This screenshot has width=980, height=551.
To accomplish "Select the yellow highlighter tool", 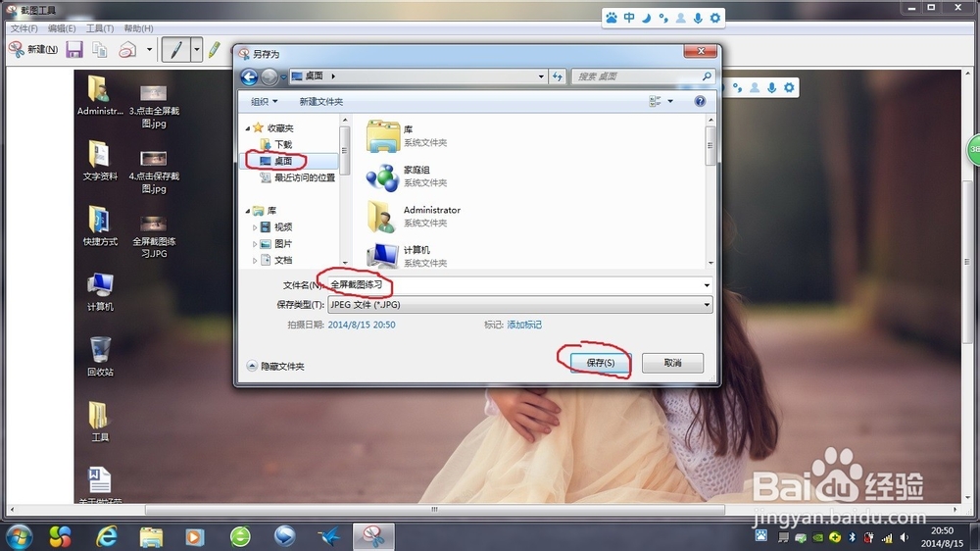I will tap(215, 49).
